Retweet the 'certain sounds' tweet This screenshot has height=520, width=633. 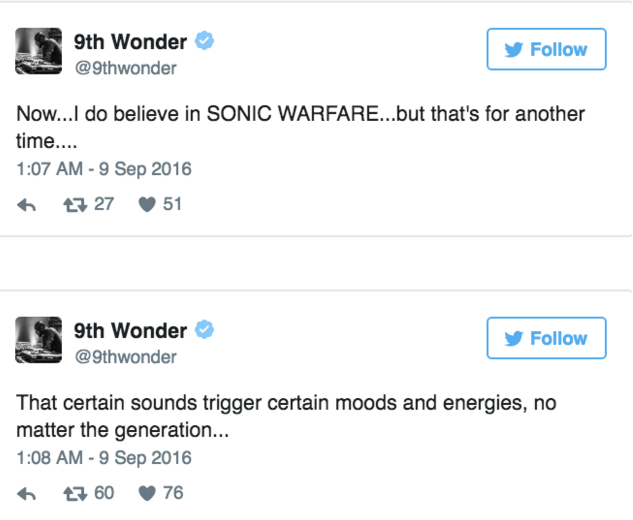click(x=77, y=493)
